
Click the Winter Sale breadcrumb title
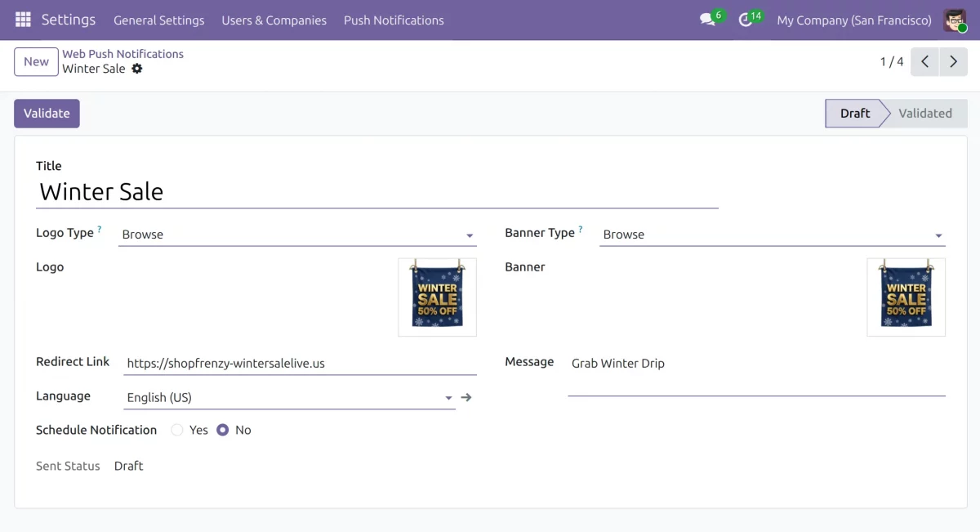pos(94,69)
